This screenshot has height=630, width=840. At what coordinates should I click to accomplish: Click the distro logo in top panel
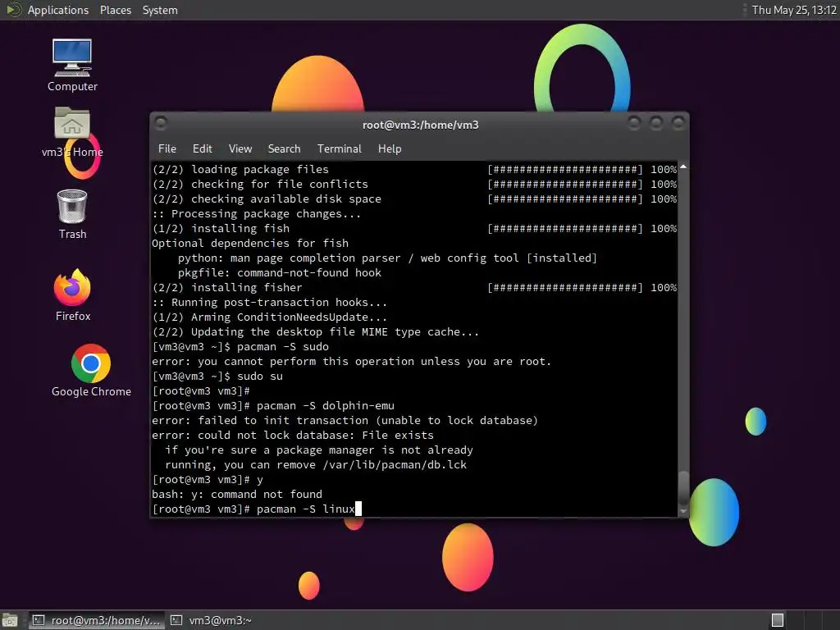(13, 10)
